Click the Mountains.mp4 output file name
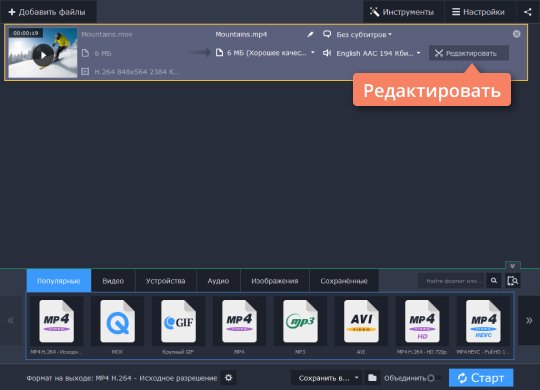 [241, 34]
